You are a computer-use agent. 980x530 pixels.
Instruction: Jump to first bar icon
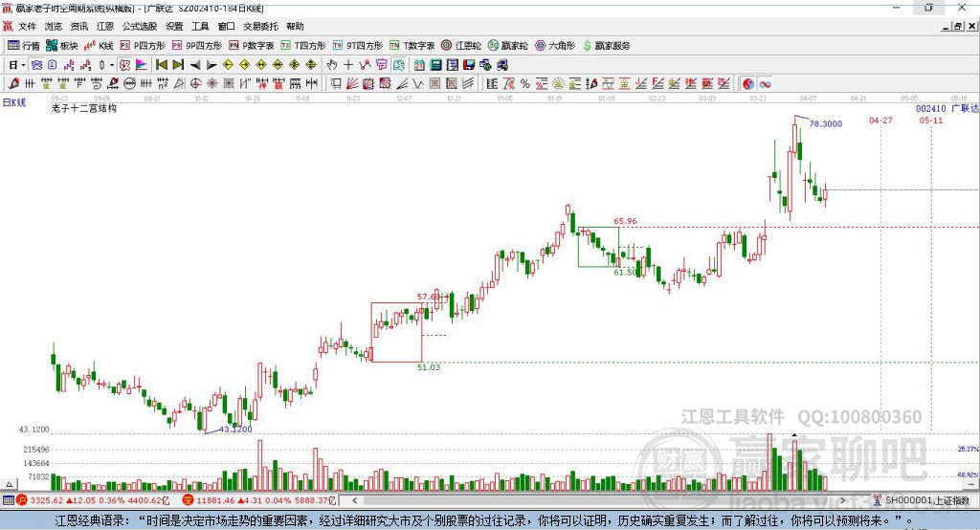point(161,64)
